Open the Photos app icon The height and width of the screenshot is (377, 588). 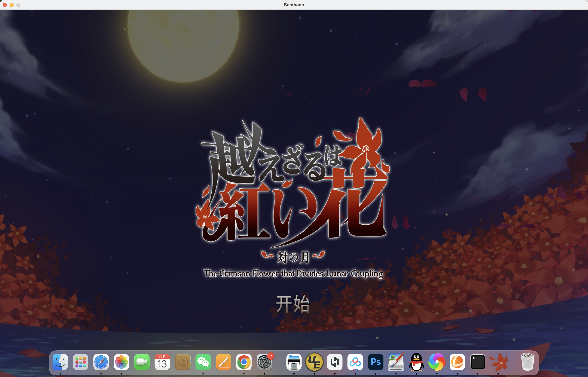[121, 362]
